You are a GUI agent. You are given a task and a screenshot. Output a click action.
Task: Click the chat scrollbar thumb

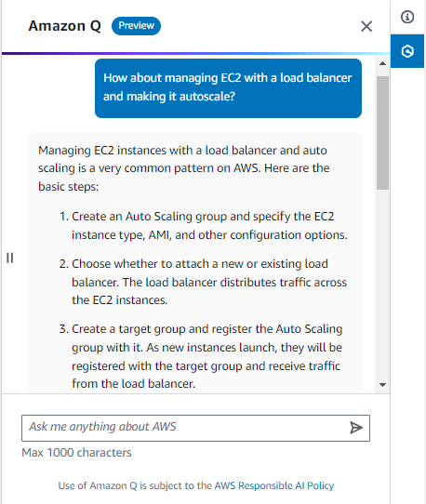click(x=382, y=133)
